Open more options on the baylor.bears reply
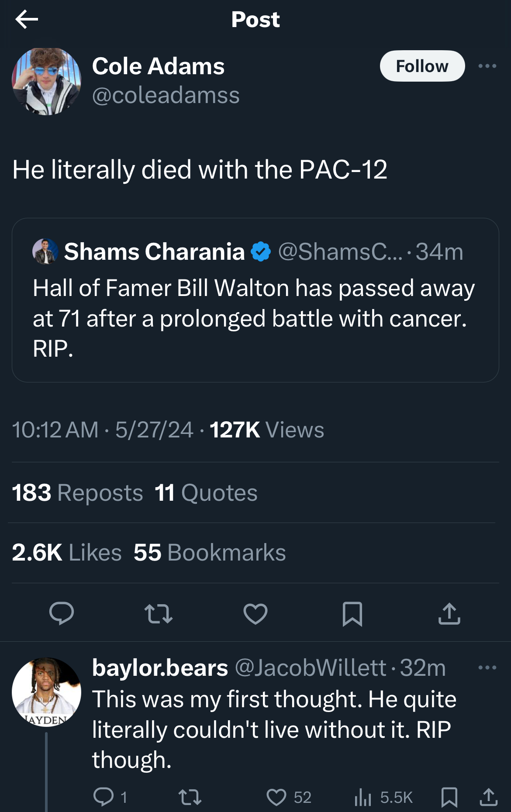The image size is (511, 812). coord(487,667)
